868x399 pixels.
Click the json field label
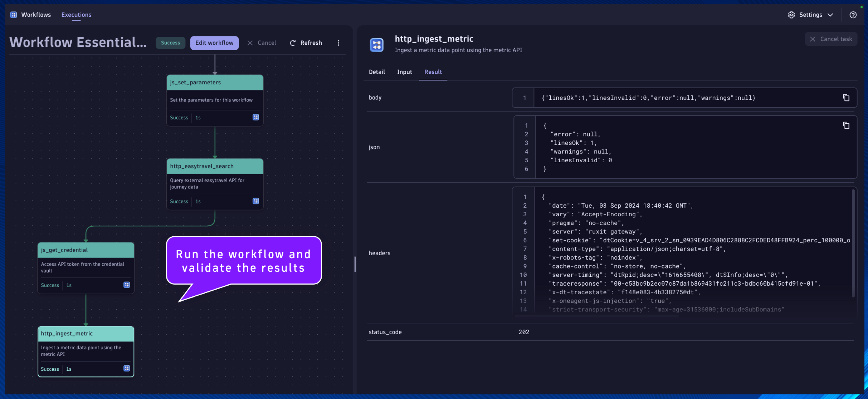[x=374, y=147]
